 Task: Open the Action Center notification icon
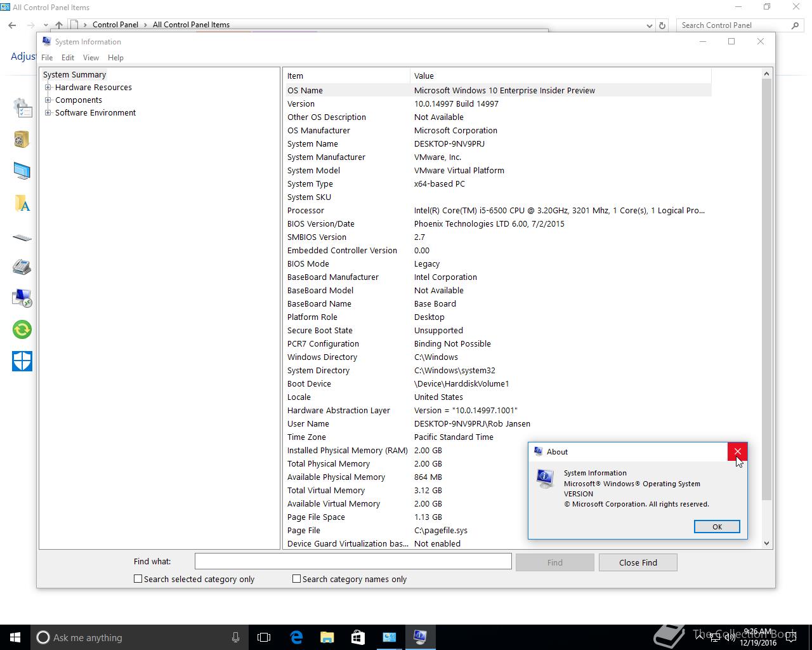(791, 637)
